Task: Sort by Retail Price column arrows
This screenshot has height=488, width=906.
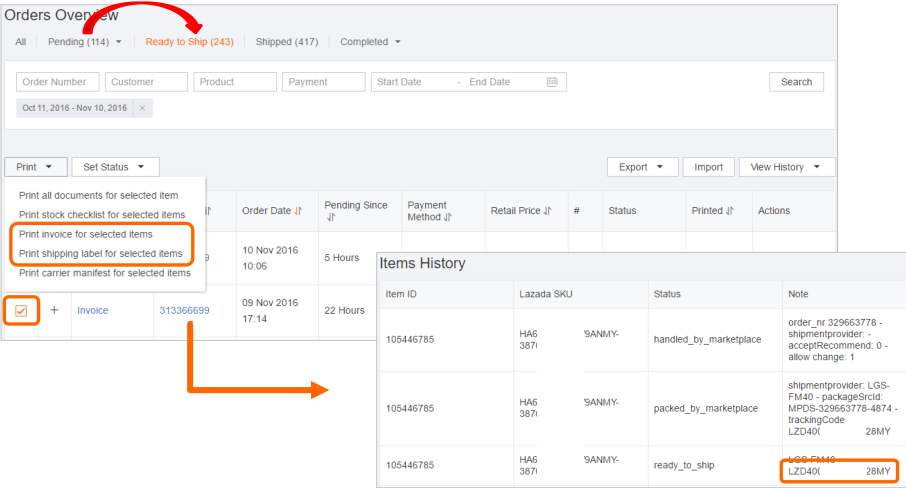Action: (x=549, y=211)
